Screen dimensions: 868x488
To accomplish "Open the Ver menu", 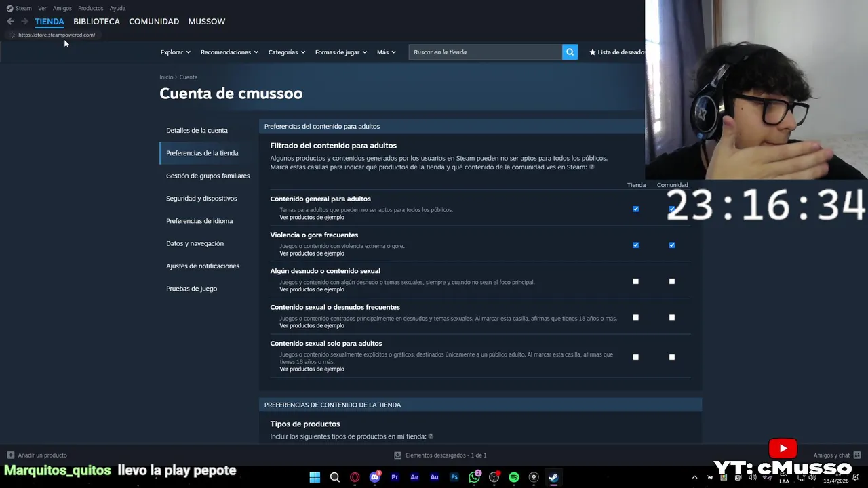I will pos(42,8).
